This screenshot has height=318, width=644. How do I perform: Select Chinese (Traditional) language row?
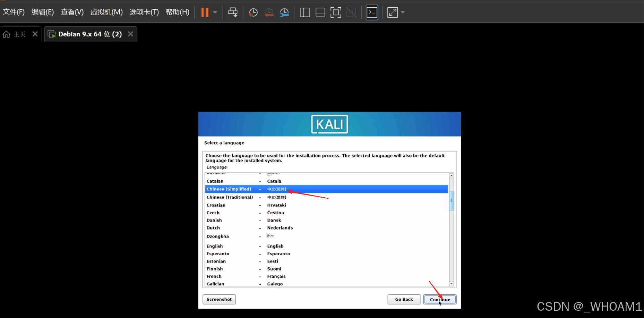[x=326, y=197]
